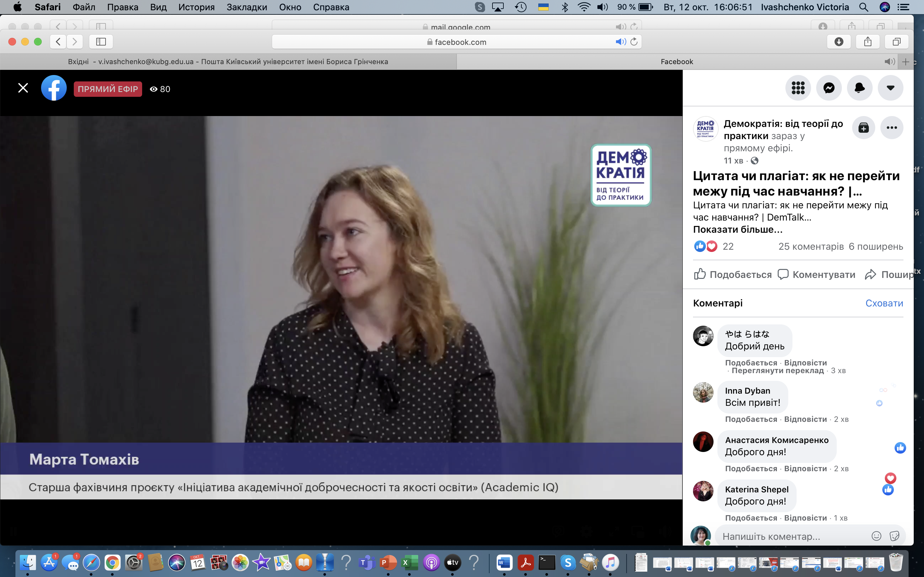Expand the account dropdown arrow
The height and width of the screenshot is (577, 924).
[890, 88]
